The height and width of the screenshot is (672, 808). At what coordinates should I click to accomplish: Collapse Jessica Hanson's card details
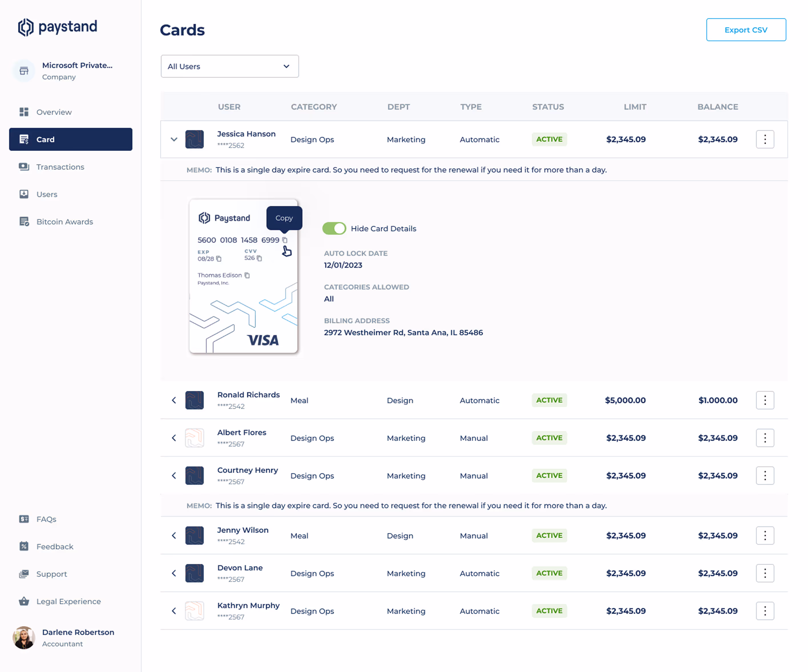[174, 139]
